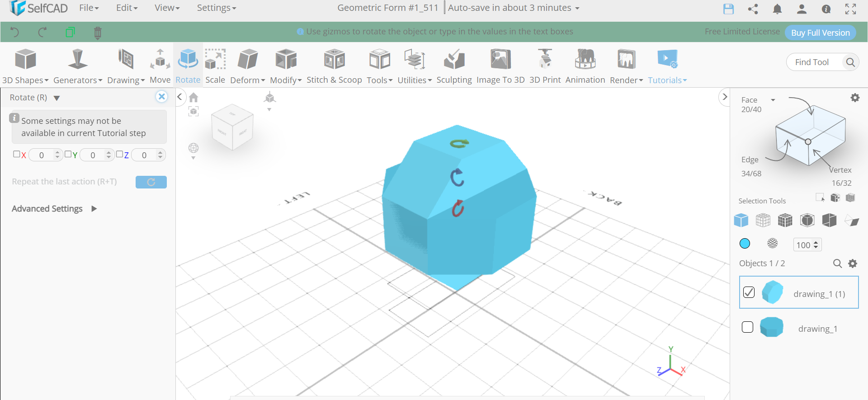This screenshot has height=400, width=868.
Task: Click the Y rotation value field
Action: pyautogui.click(x=93, y=155)
